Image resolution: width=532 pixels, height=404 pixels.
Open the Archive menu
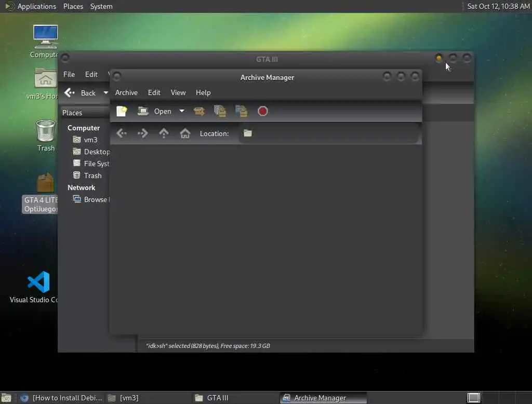pos(126,92)
